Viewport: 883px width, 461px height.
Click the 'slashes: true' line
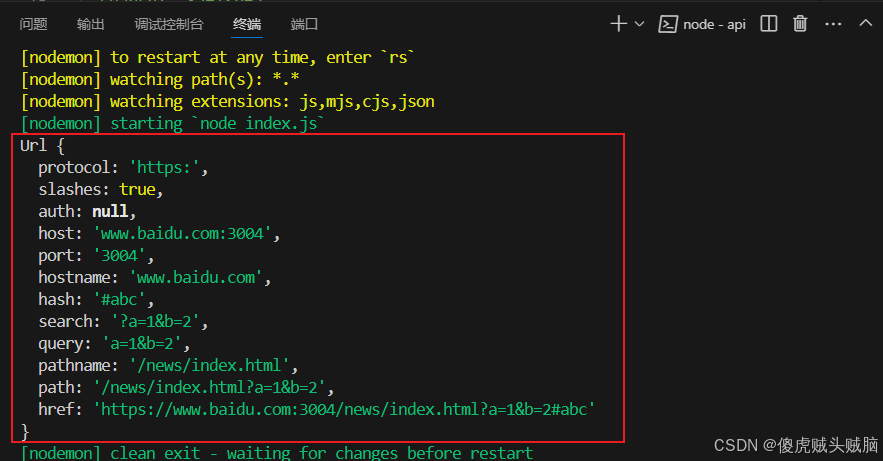pyautogui.click(x=101, y=190)
